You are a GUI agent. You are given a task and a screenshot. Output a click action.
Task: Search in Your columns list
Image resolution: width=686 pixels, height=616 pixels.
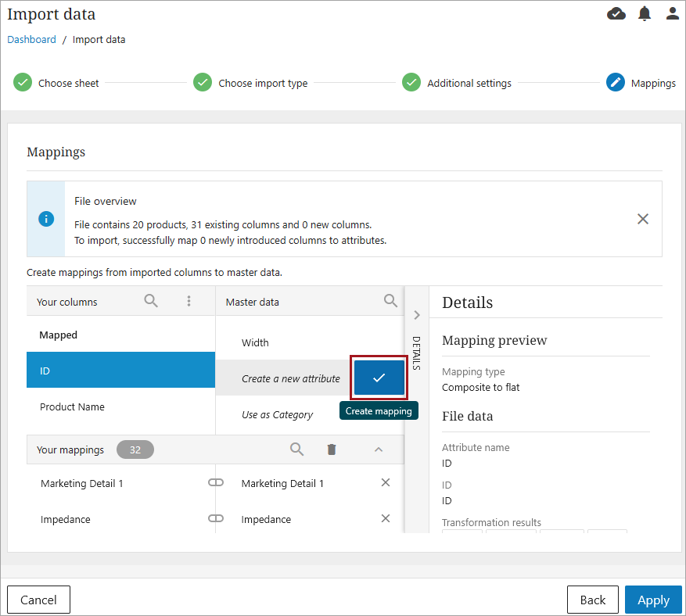click(x=151, y=301)
